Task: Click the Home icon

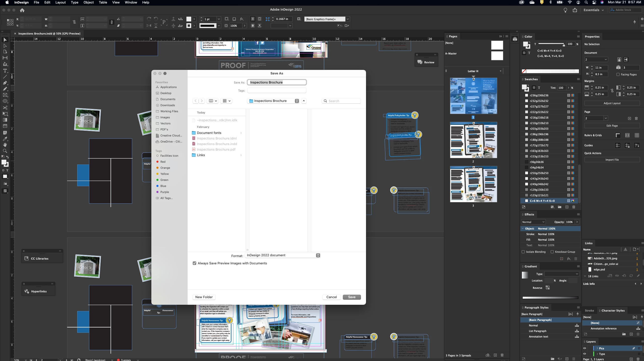Action: pyautogui.click(x=22, y=10)
